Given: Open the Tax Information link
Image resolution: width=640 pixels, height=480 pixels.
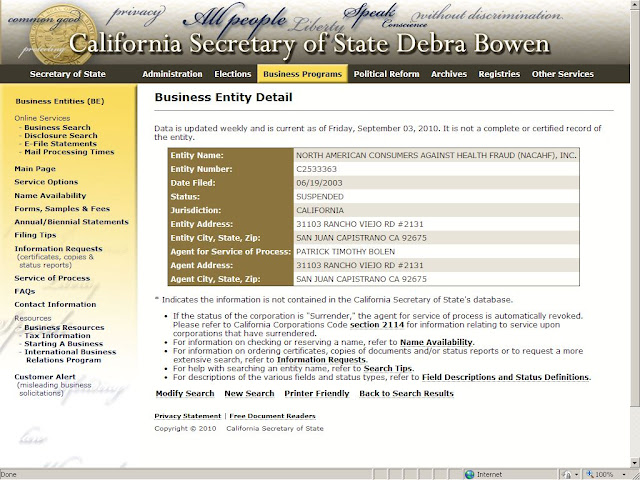Looking at the screenshot, I should point(57,336).
